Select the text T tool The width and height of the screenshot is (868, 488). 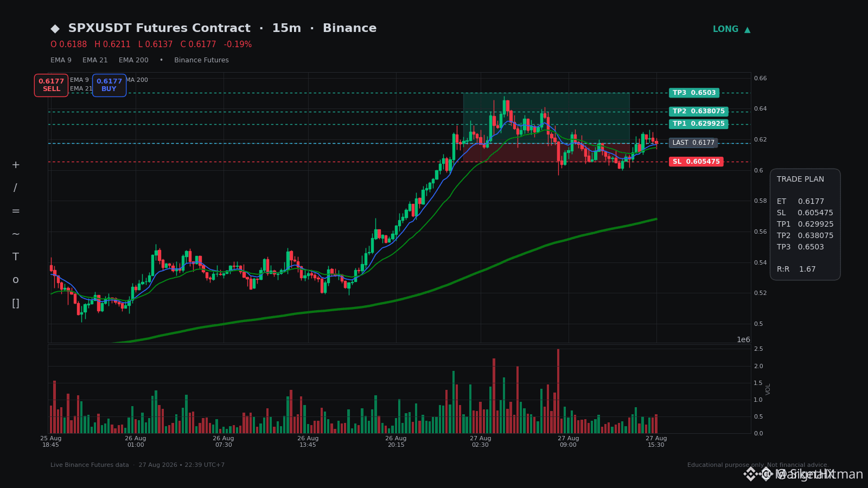(16, 257)
